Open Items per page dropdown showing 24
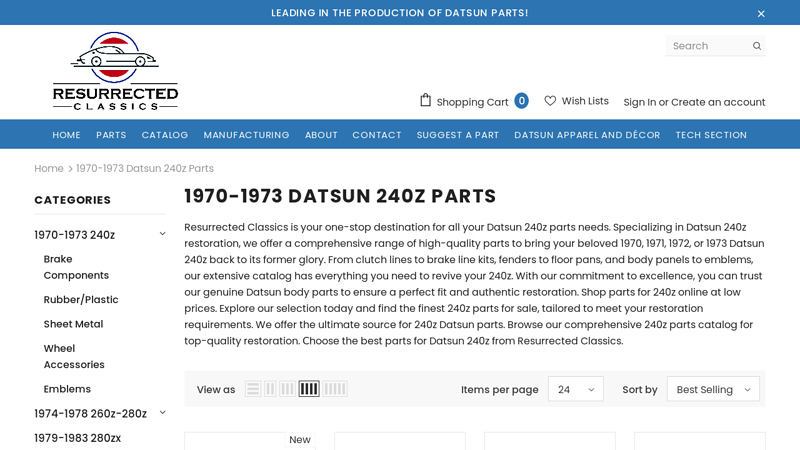 tap(576, 389)
